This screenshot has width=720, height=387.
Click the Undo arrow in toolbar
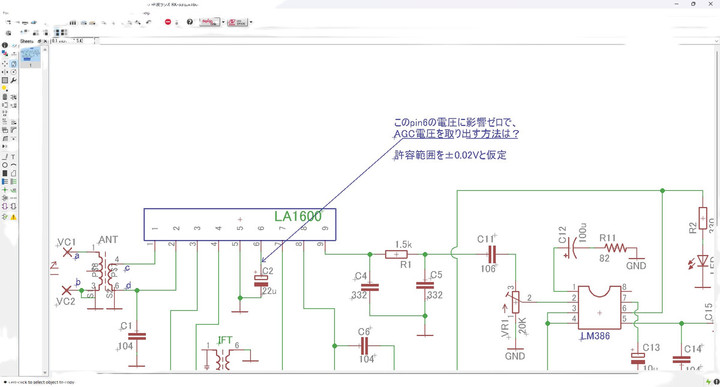click(148, 22)
